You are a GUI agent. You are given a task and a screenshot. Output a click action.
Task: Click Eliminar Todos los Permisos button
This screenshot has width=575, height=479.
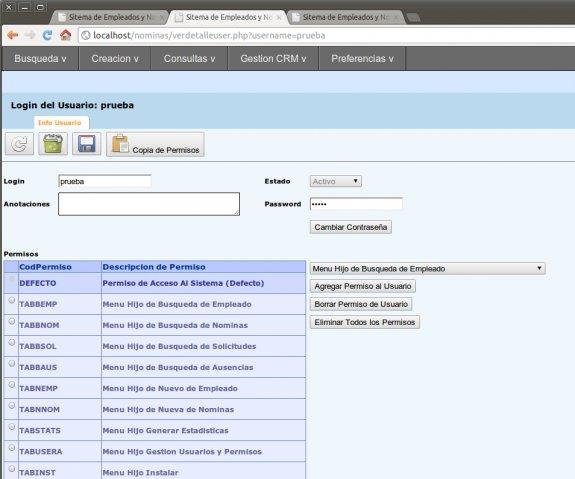[x=365, y=322]
